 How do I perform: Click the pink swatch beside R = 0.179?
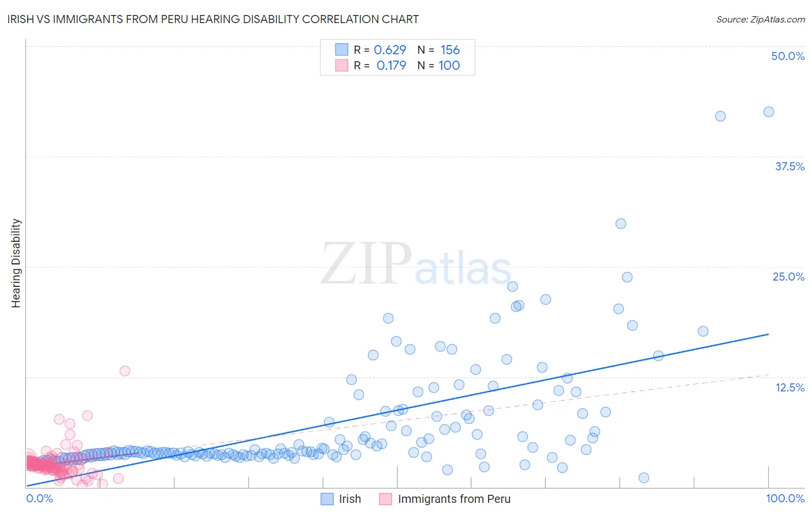pyautogui.click(x=342, y=65)
